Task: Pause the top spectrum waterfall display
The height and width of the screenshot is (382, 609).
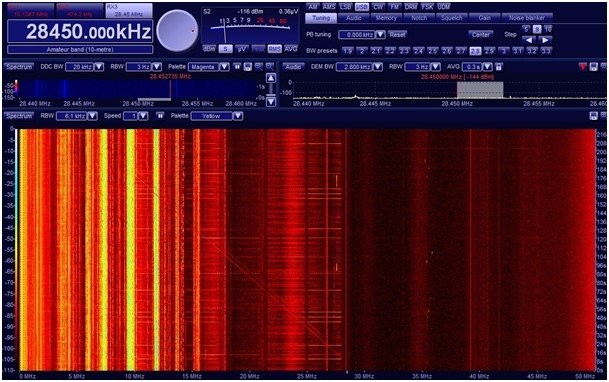Action: tap(237, 67)
